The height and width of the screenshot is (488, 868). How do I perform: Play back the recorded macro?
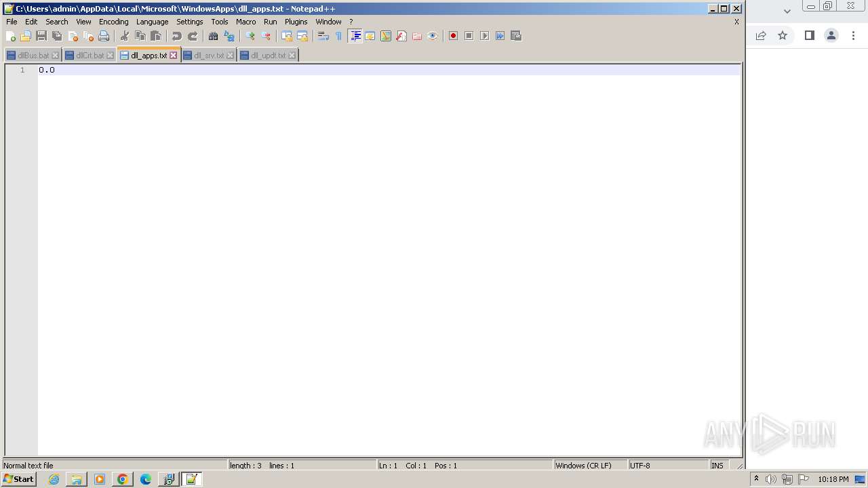(484, 36)
